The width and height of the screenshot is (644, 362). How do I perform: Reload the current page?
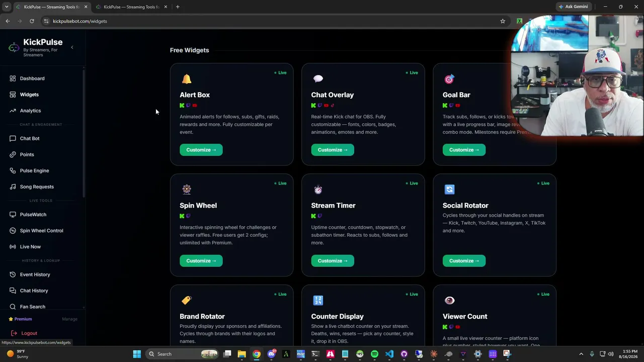pyautogui.click(x=32, y=21)
